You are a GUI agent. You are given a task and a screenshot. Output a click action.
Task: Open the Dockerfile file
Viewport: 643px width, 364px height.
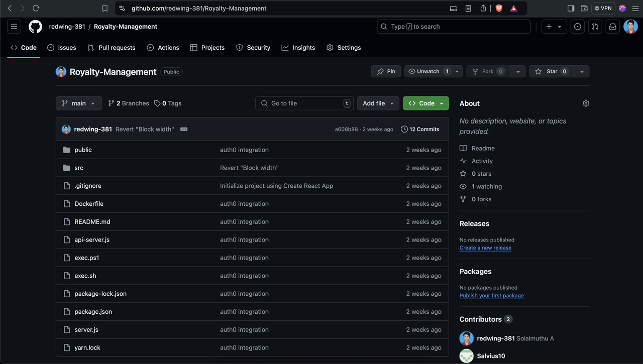(89, 203)
